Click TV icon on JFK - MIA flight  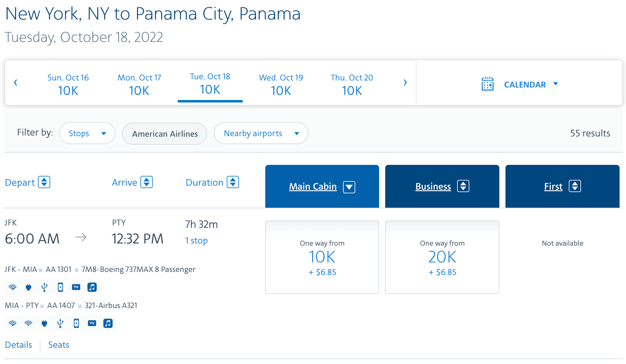pyautogui.click(x=76, y=287)
